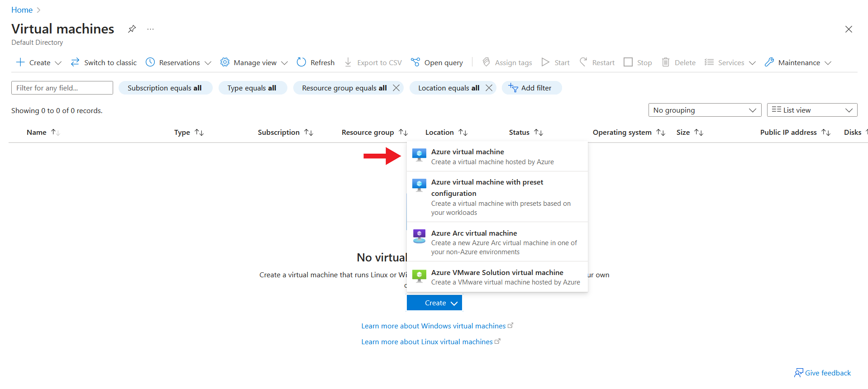Click Open query
The width and height of the screenshot is (868, 389).
(x=437, y=62)
